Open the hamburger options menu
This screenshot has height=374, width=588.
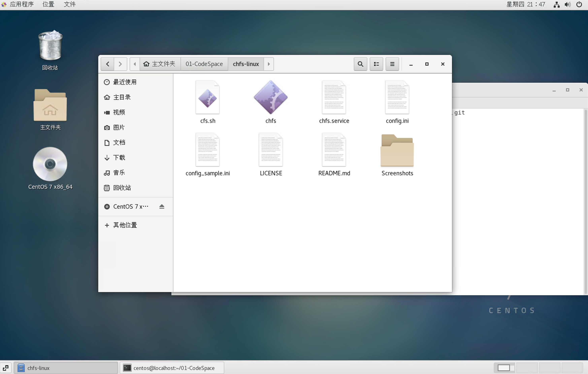[x=392, y=64]
